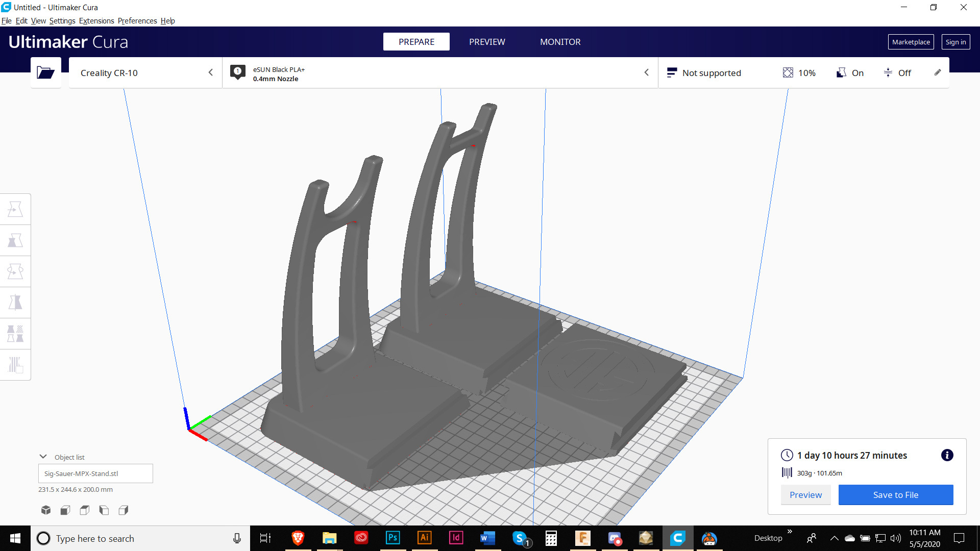Click the Windows Start button
The width and height of the screenshot is (980, 551).
click(x=15, y=538)
